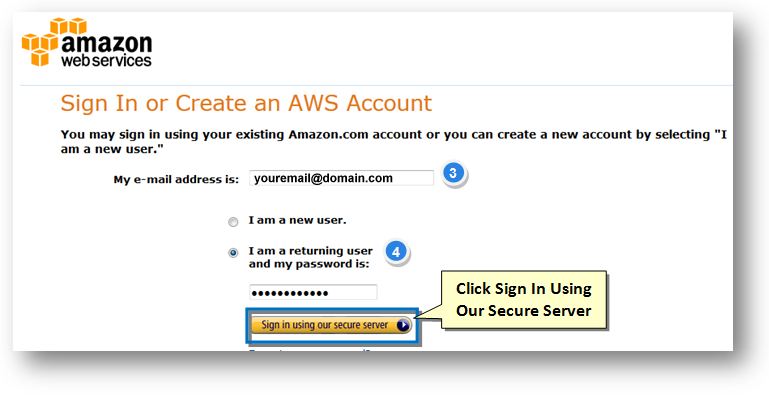Click the instruction paragraph about existing Amazon.com account
Image resolution: width=769 pixels, height=398 pixels.
(393, 141)
